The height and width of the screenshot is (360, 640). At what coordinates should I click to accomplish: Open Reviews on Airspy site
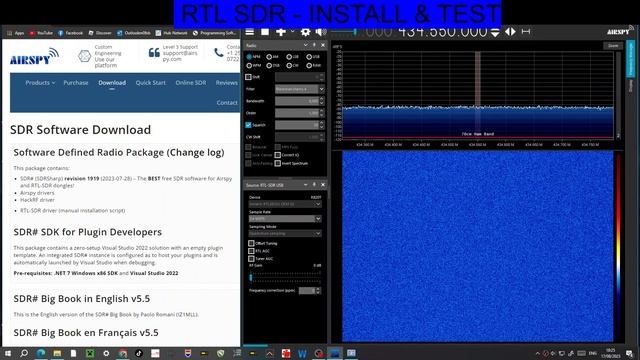click(227, 82)
